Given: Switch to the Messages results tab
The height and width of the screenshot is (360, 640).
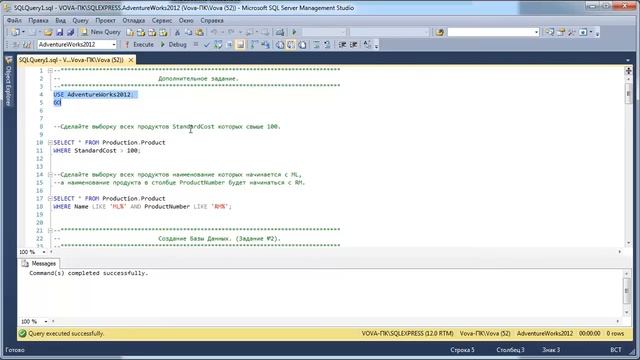Looking at the screenshot, I should pyautogui.click(x=39, y=264).
